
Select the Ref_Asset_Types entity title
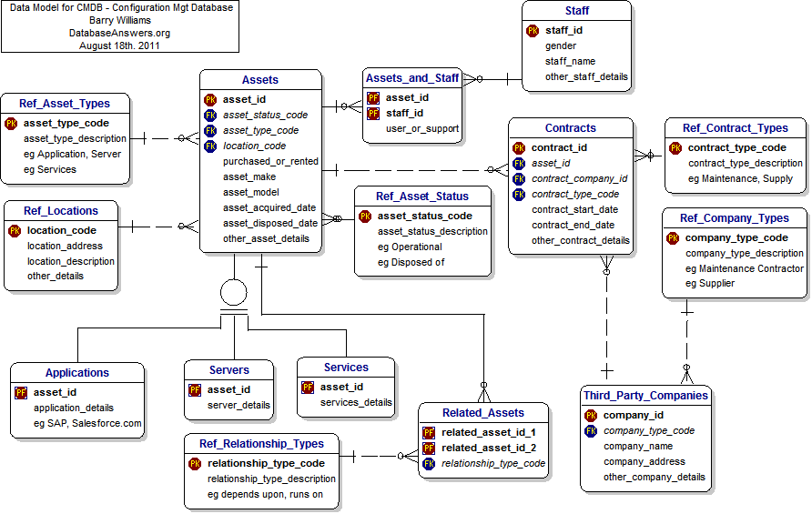click(x=65, y=104)
